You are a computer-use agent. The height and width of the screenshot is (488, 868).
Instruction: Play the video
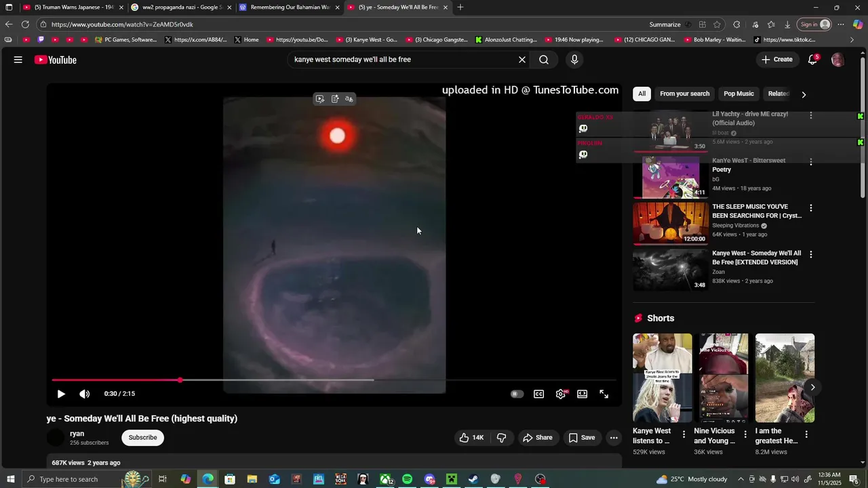(x=61, y=394)
